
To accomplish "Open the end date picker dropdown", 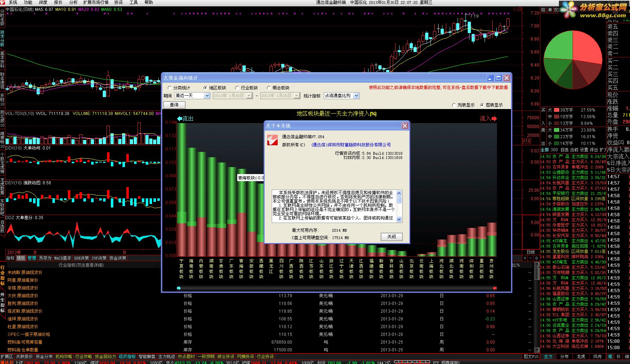I will tap(296, 96).
